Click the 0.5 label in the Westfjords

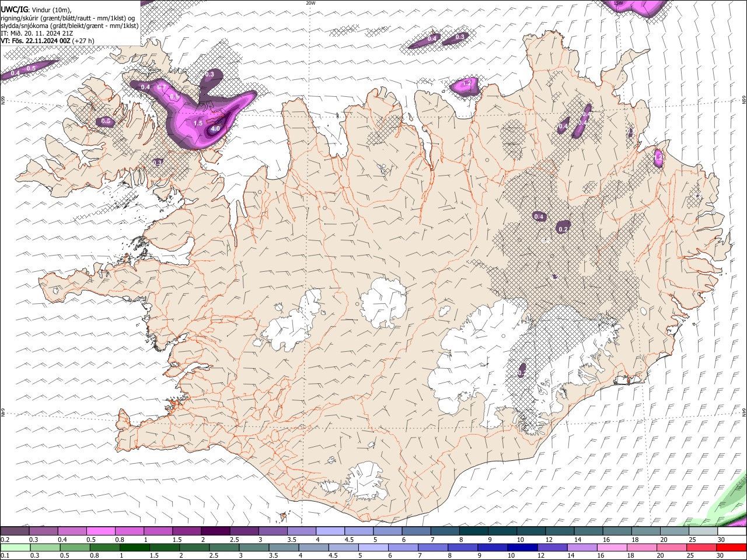pos(106,121)
